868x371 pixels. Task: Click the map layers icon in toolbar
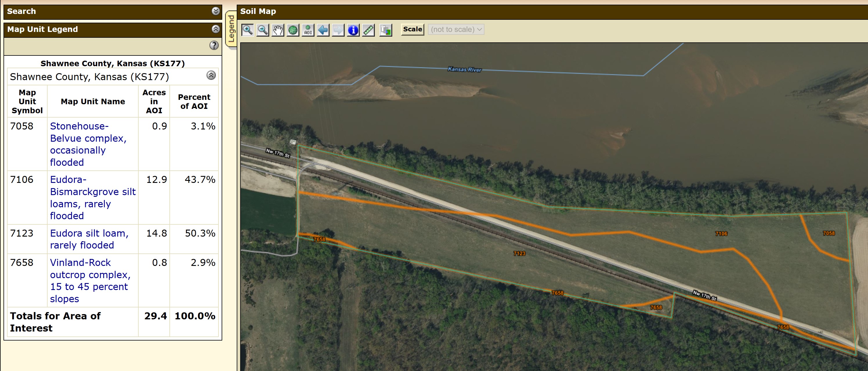click(386, 30)
